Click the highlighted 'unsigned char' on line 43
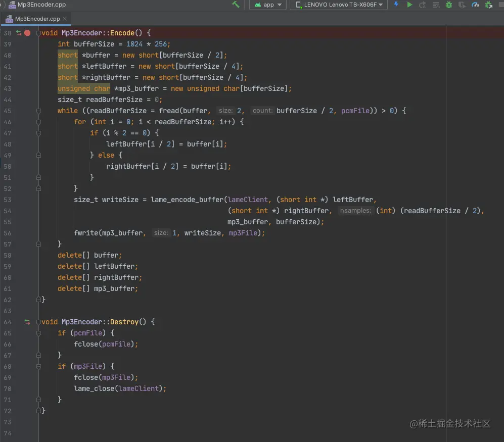 84,89
